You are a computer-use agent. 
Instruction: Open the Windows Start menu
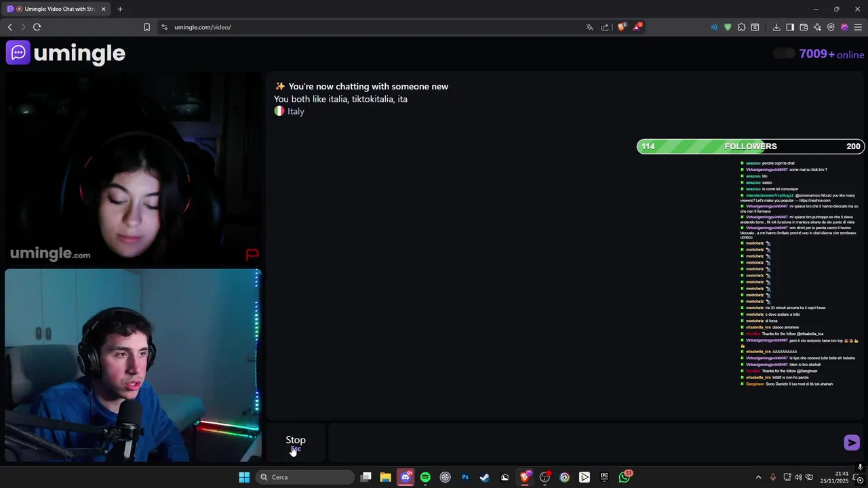[x=244, y=477]
